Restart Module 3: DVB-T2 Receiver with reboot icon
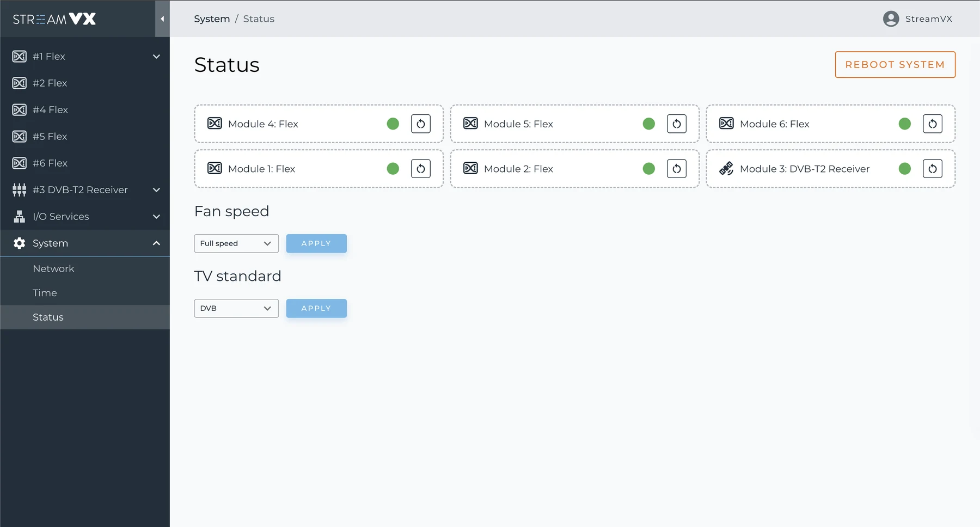This screenshot has width=980, height=527. [x=933, y=169]
